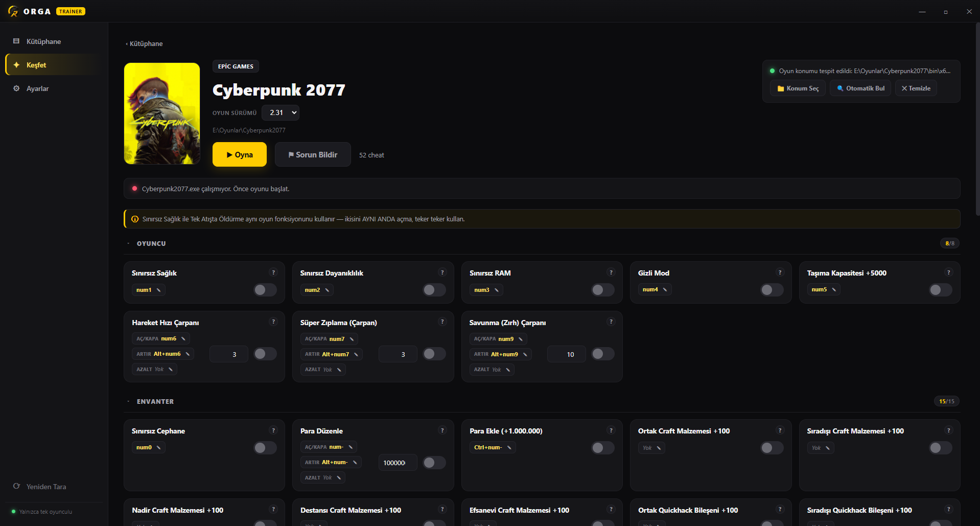Viewport: 980px width, 526px height.
Task: Click the Cyberpunk 2077 cover thumbnail
Action: pos(162,113)
